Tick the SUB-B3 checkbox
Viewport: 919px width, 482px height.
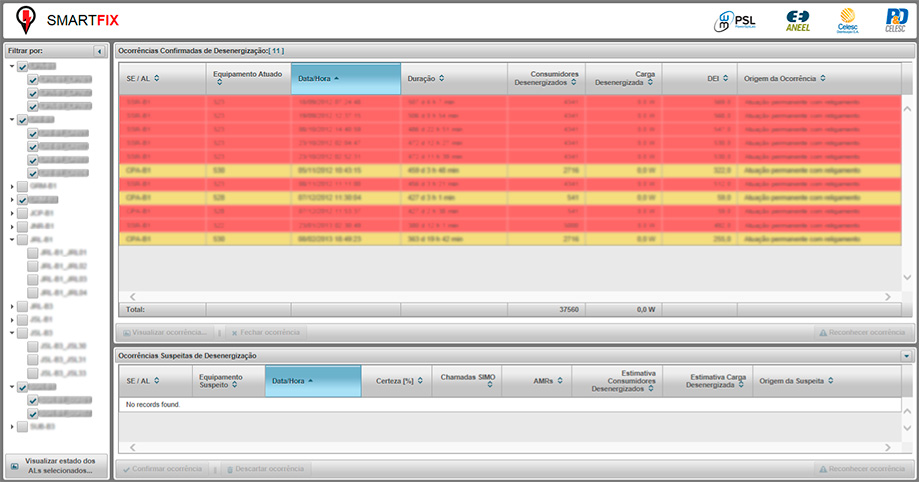point(22,426)
